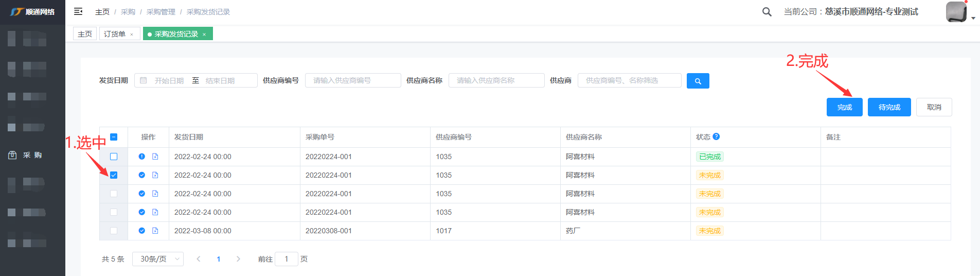The image size is (980, 276).
Task: Click the 完成 button
Action: [x=844, y=107]
